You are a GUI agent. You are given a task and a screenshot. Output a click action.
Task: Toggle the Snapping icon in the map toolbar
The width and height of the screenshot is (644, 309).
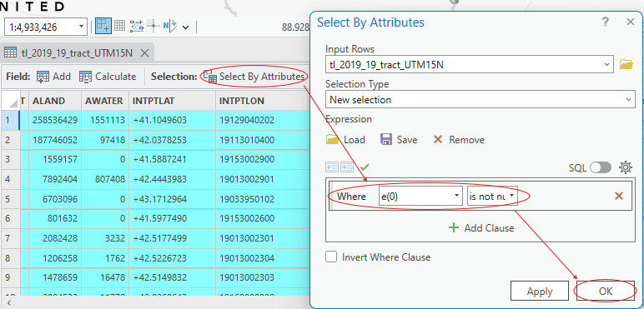tap(103, 27)
